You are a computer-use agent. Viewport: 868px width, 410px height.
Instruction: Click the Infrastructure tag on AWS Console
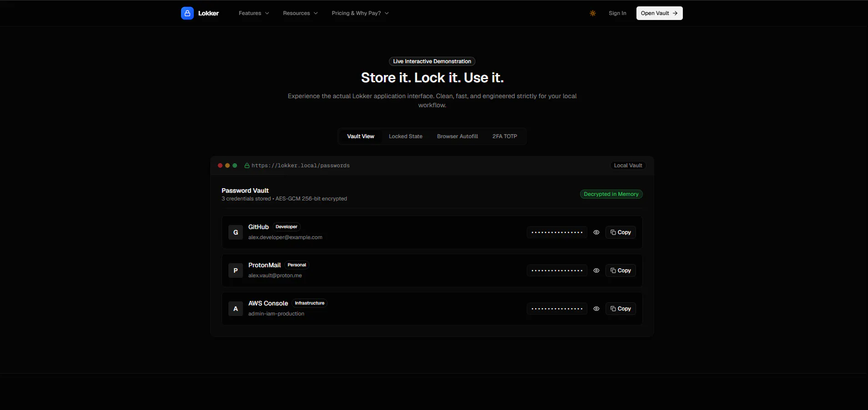point(309,303)
